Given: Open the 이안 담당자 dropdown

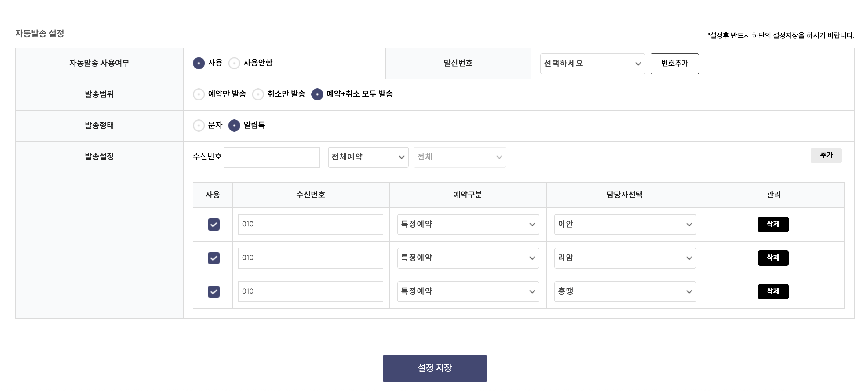Looking at the screenshot, I should point(625,225).
